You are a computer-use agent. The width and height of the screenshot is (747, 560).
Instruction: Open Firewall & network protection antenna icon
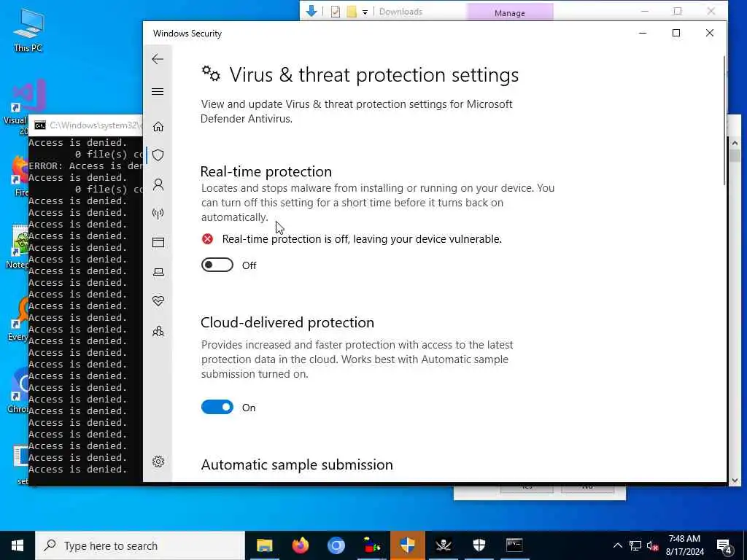pos(158,214)
